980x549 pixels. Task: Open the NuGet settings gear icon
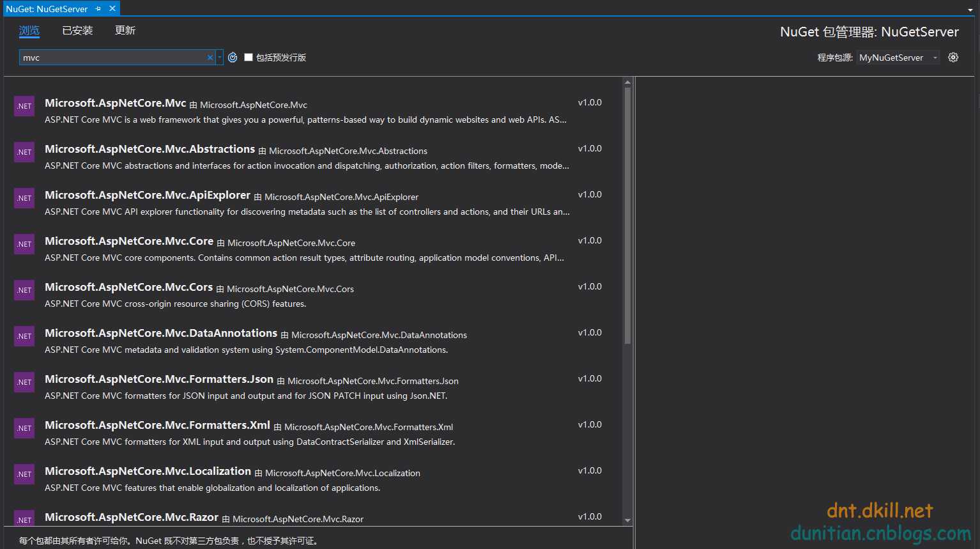point(953,58)
